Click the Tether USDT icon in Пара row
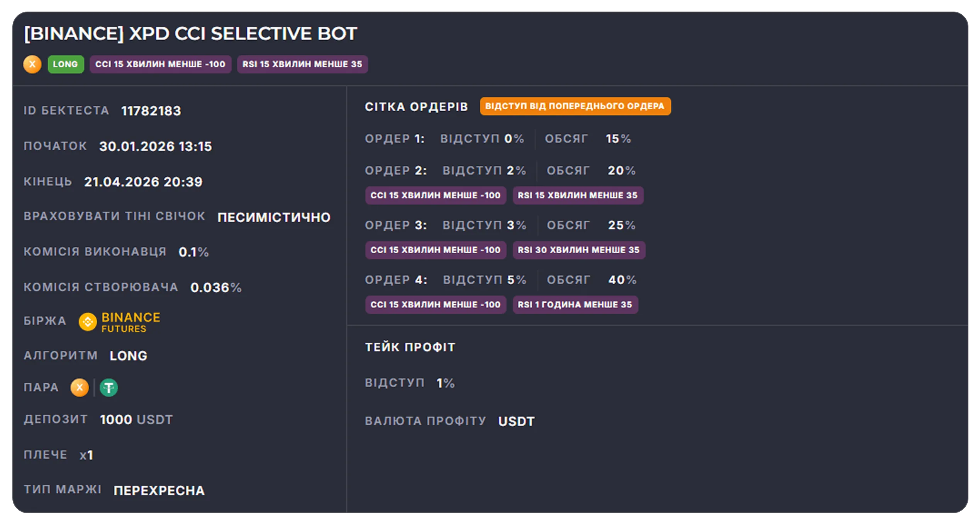 109,388
